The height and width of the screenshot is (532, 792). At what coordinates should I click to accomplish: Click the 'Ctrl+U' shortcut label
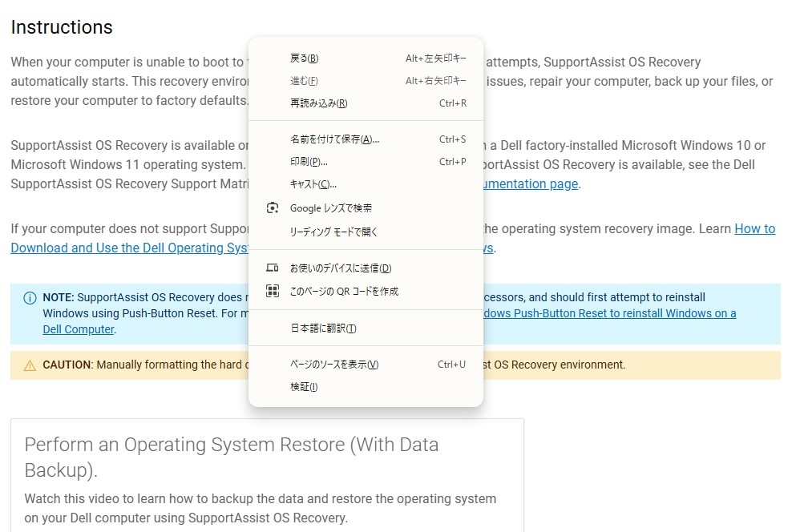pos(451,365)
